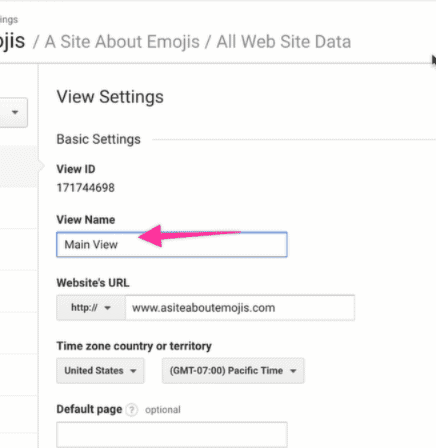This screenshot has height=448, width=436.
Task: Click the www.asiteaboutemojis.com URL field
Action: [x=240, y=308]
